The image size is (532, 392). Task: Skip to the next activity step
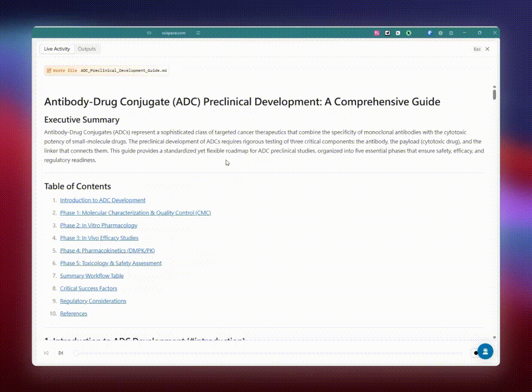click(x=61, y=353)
